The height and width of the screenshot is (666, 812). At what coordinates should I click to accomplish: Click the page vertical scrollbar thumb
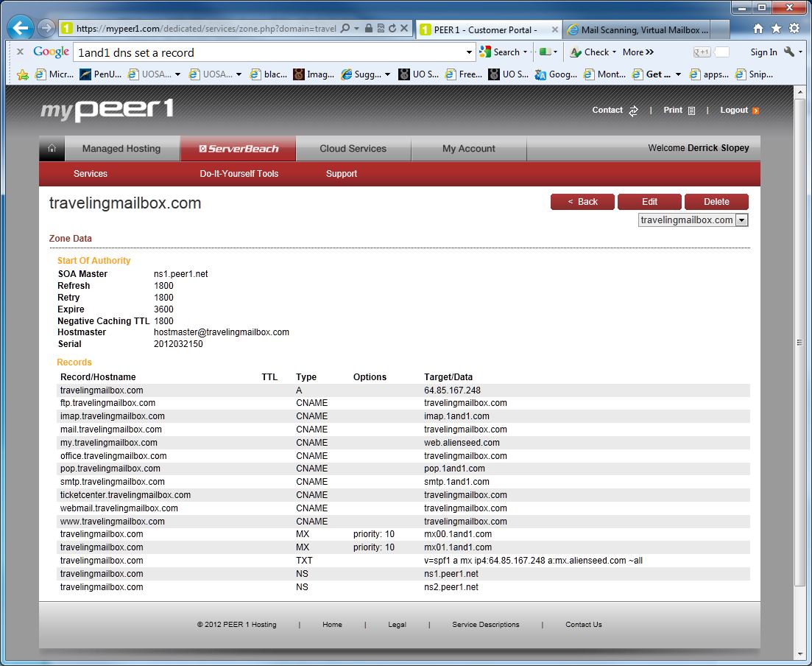(800, 342)
